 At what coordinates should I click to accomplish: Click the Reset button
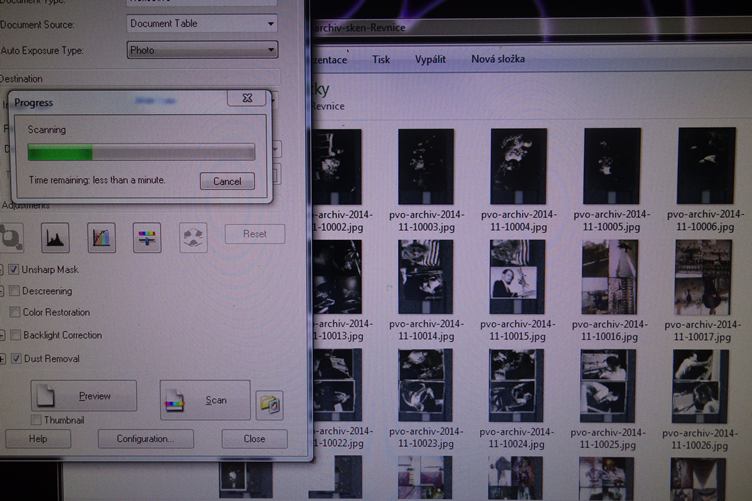pyautogui.click(x=255, y=234)
